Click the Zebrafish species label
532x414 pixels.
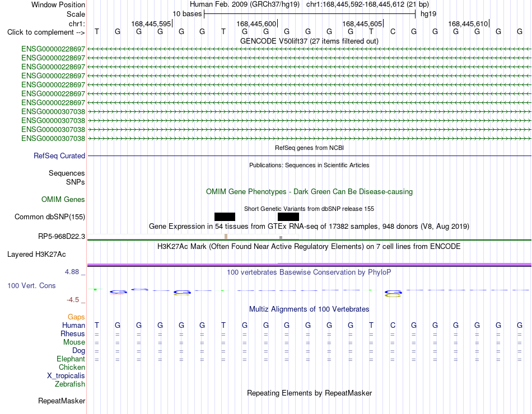pyautogui.click(x=70, y=384)
